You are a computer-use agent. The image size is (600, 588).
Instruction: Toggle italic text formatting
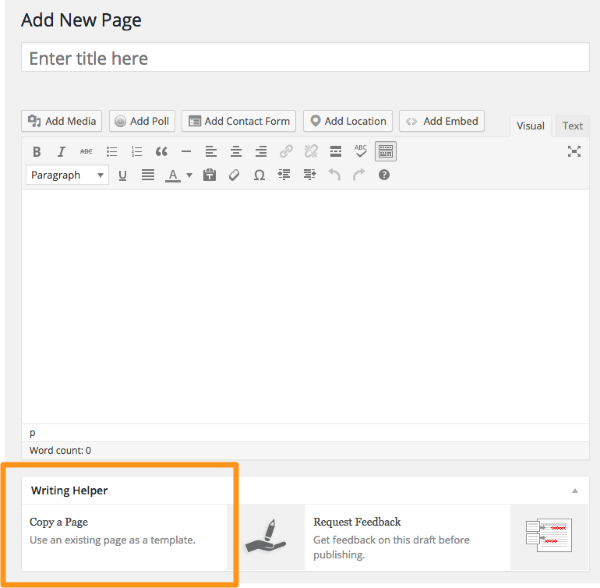click(61, 151)
